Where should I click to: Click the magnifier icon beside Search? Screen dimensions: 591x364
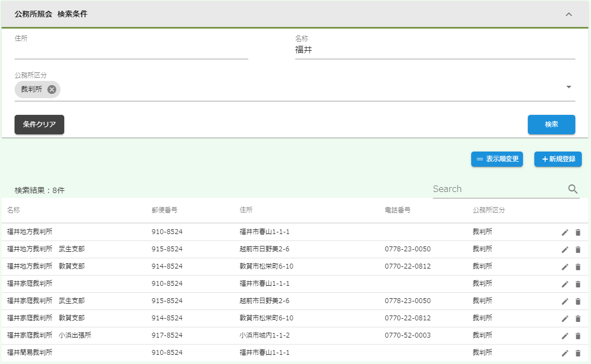[573, 189]
